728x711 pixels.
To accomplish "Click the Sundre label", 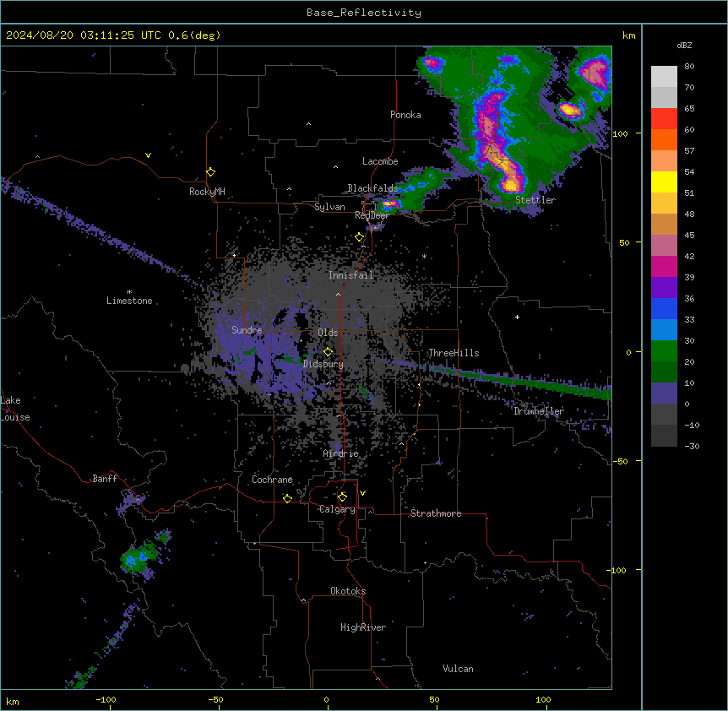I will (247, 330).
